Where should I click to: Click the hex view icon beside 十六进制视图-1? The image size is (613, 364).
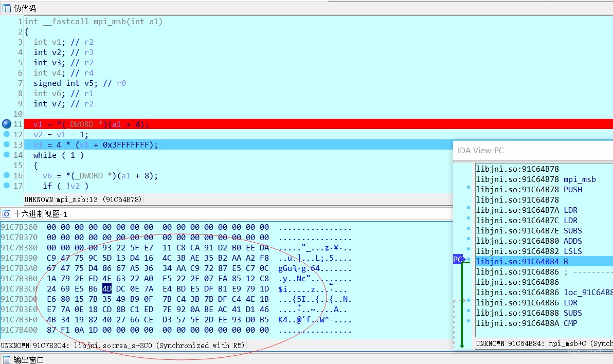coord(7,214)
